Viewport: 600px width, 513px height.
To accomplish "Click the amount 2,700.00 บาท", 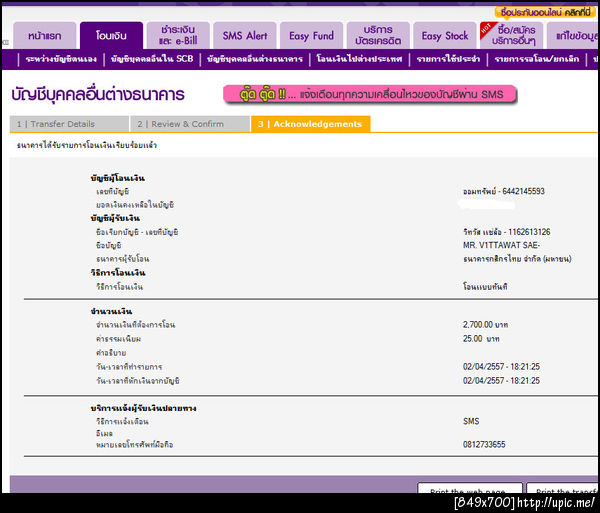I will [486, 325].
